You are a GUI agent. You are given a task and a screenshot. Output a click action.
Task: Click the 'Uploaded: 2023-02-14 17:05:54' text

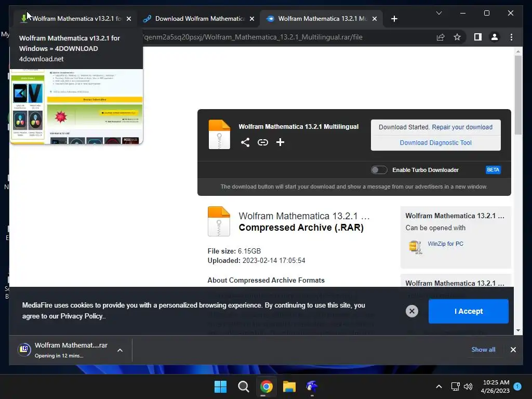pyautogui.click(x=256, y=261)
